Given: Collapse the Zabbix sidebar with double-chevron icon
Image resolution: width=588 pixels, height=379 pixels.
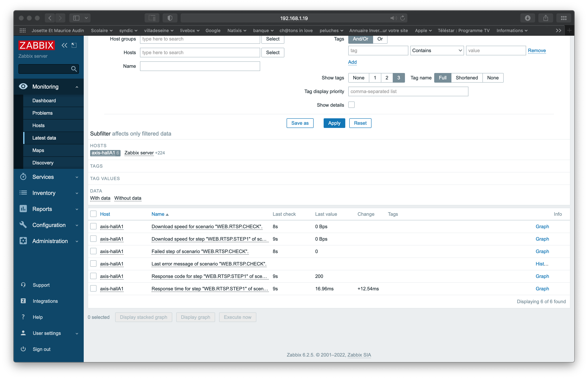Looking at the screenshot, I should [x=64, y=45].
